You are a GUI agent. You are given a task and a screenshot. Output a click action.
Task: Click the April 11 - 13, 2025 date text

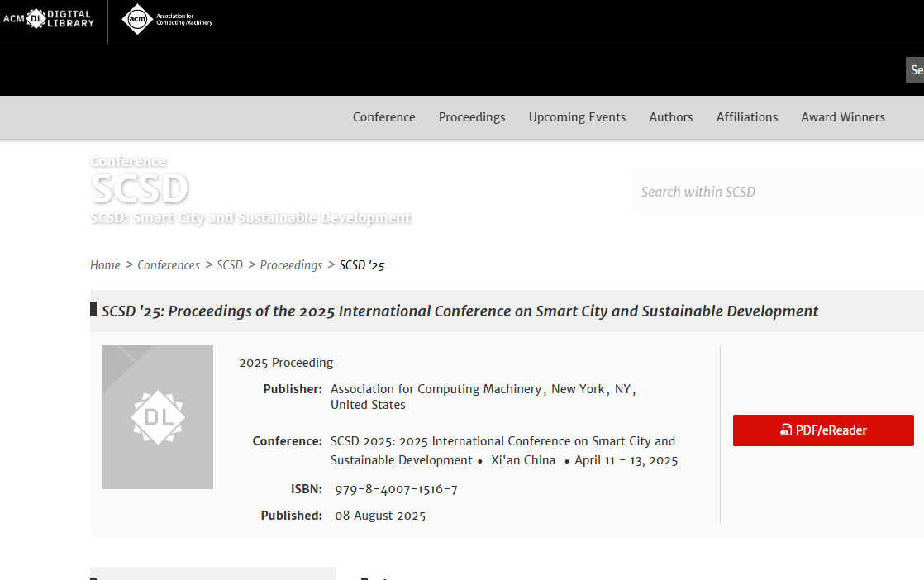point(626,460)
